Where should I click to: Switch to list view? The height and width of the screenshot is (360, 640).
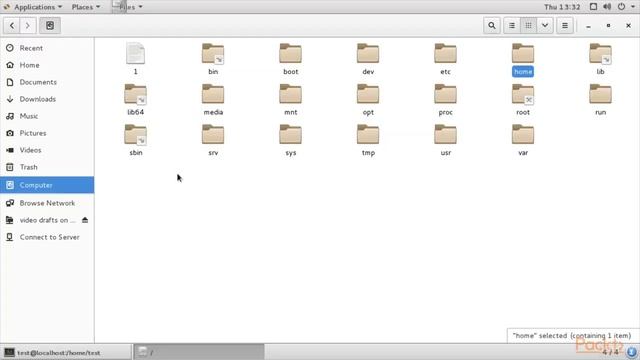512,25
